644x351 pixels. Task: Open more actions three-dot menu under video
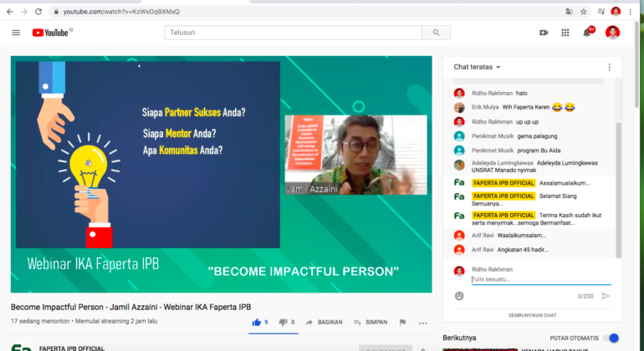(423, 323)
